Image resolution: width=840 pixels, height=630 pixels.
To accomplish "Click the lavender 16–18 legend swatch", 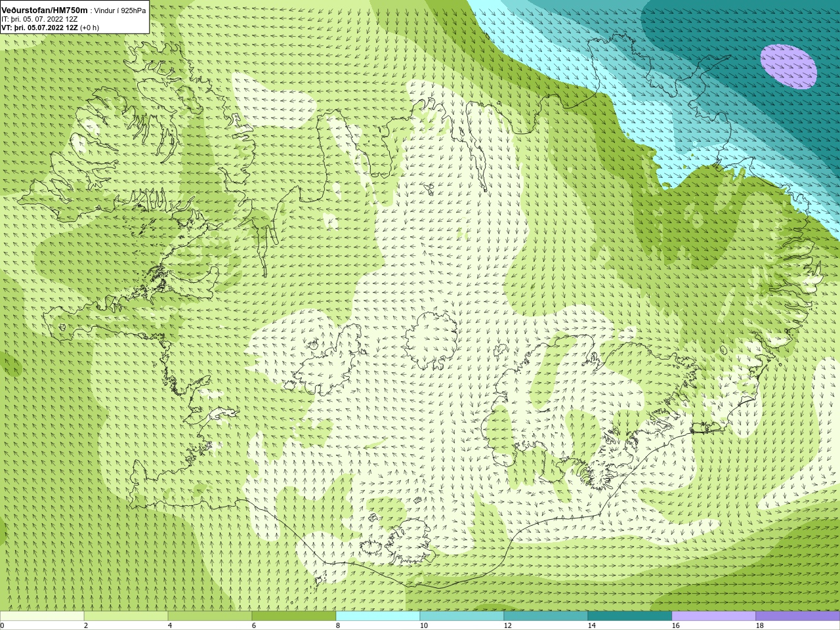I will point(714,616).
